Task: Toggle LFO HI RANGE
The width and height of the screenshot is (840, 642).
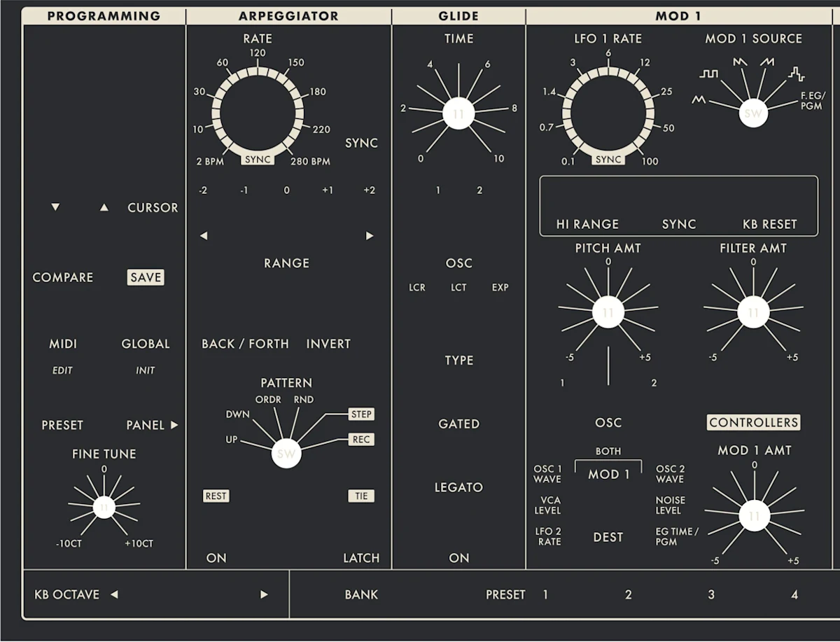Action: pos(587,224)
